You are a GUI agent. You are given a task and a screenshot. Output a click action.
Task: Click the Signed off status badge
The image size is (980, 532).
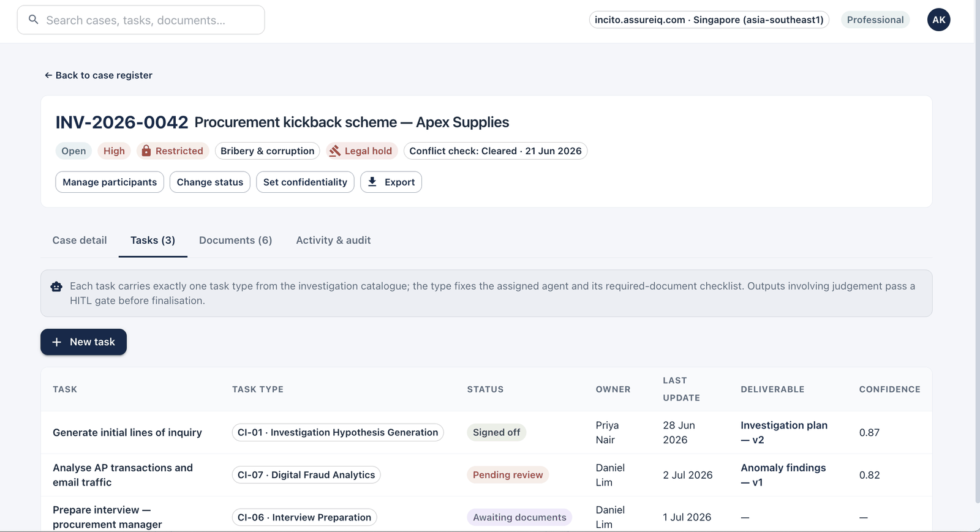(x=497, y=432)
